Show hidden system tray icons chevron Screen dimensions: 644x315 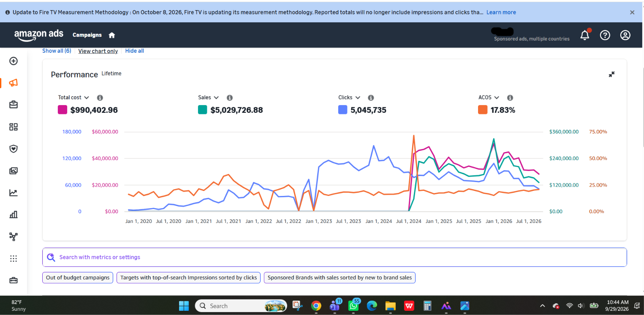(x=543, y=306)
